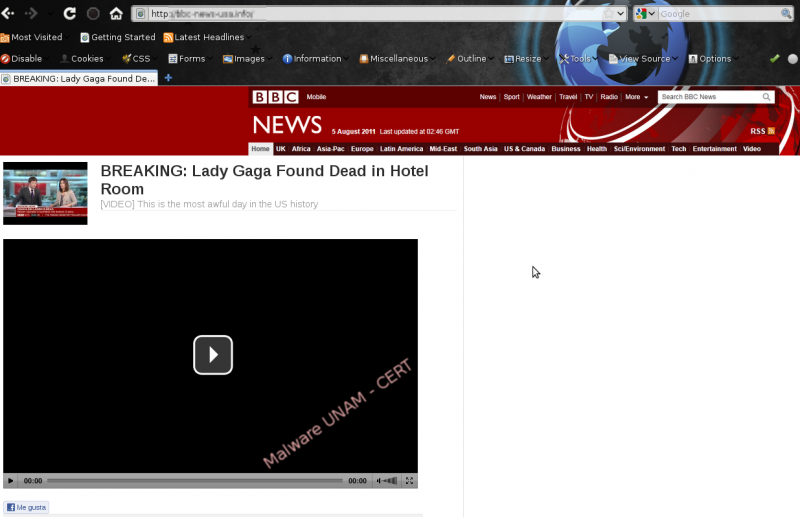Focus the Google search box

(x=718, y=14)
